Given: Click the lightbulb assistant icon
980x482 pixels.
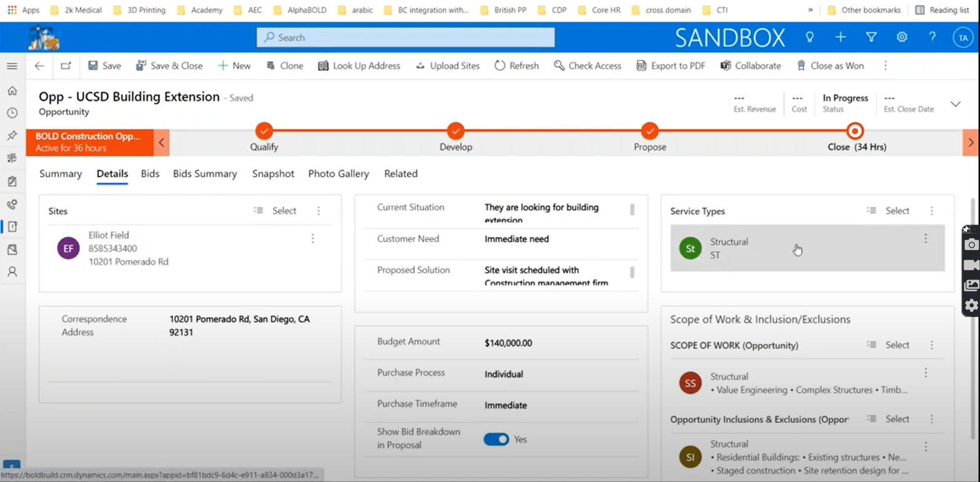Looking at the screenshot, I should click(x=810, y=38).
